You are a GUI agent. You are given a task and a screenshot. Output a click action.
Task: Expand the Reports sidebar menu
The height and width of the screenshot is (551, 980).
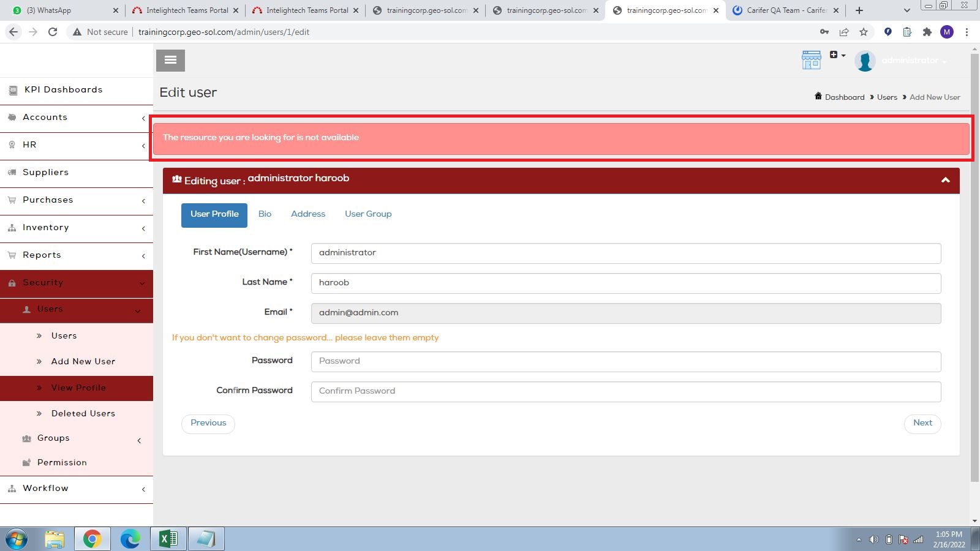click(77, 255)
